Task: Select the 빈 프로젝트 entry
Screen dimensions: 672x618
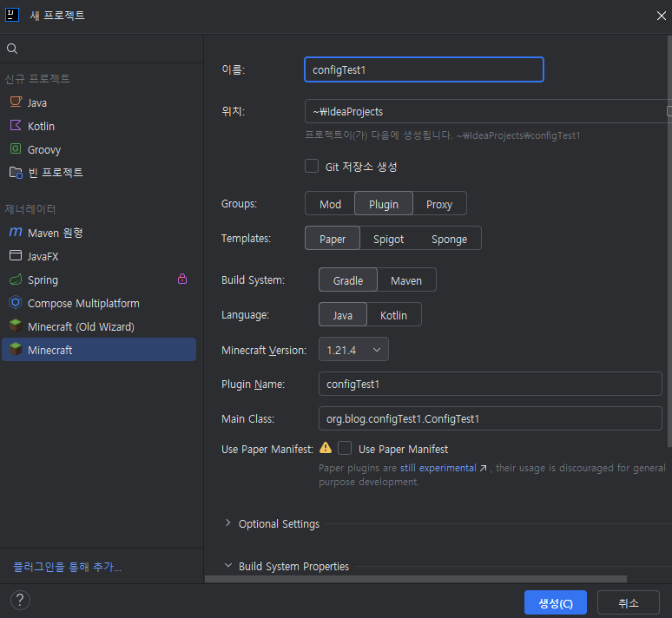Action: tap(99, 173)
